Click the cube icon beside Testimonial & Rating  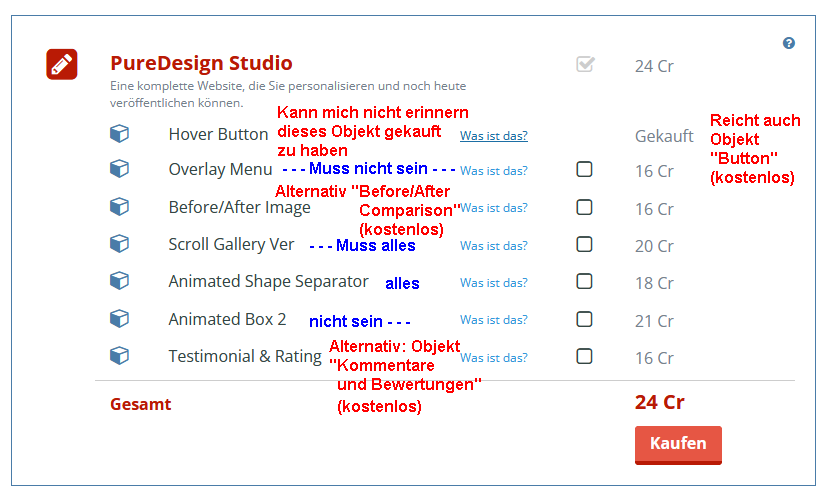click(x=120, y=356)
